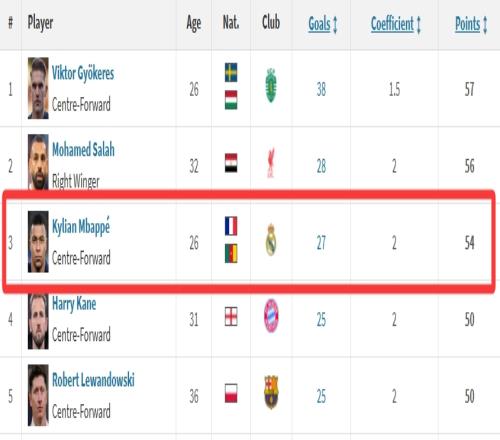Screen dimensions: 500x440
Task: Open the Real Madrid club crest
Action: pos(271,239)
